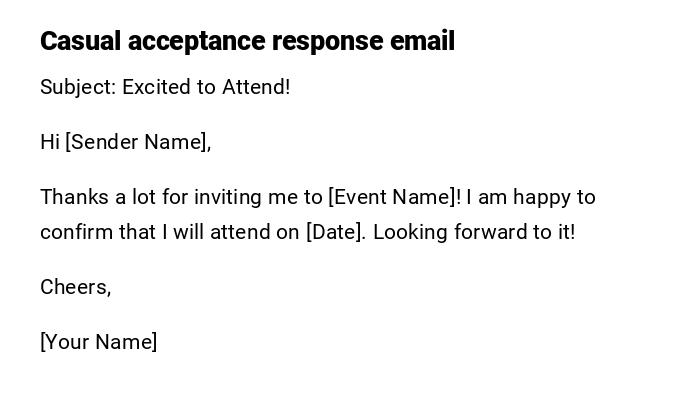Click the "Cheers," sign-off line
The height and width of the screenshot is (405, 700).
75,287
